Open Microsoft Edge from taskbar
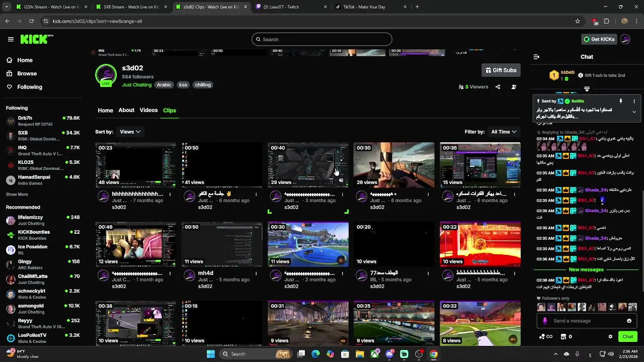Image resolution: width=644 pixels, height=362 pixels. [x=315, y=354]
